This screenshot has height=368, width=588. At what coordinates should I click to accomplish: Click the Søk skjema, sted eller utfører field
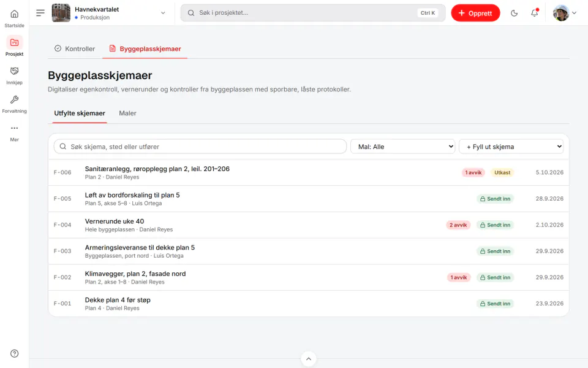click(200, 147)
